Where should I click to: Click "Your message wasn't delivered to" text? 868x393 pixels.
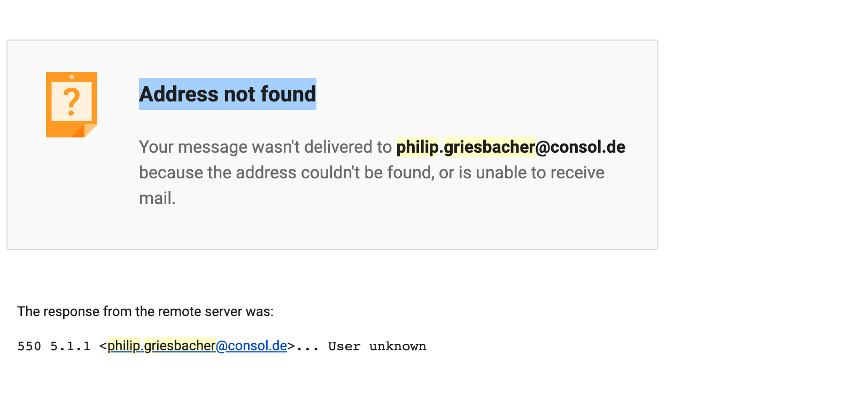coord(265,147)
